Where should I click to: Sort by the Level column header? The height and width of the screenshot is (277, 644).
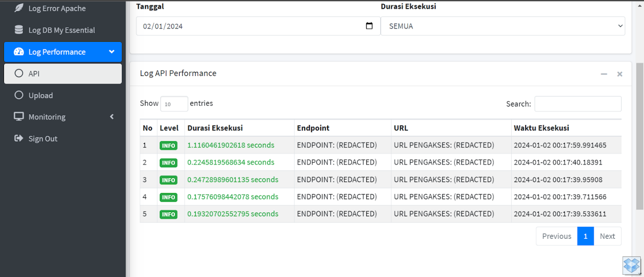pyautogui.click(x=171, y=128)
